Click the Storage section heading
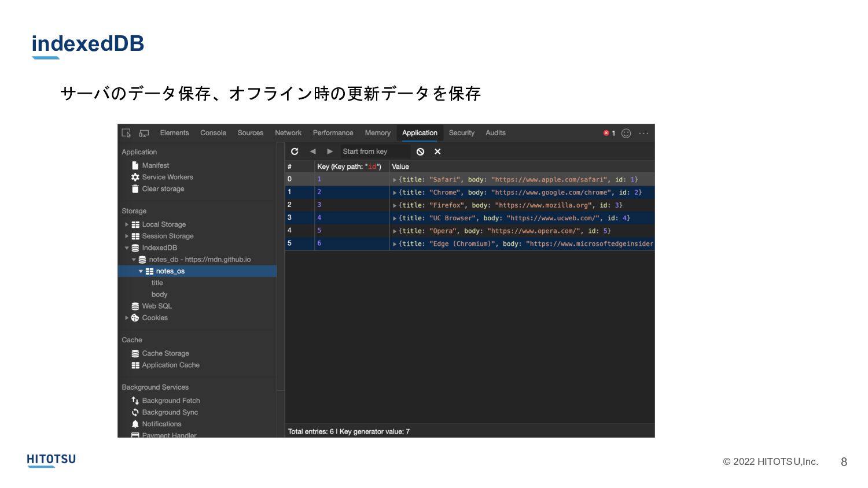 click(134, 211)
